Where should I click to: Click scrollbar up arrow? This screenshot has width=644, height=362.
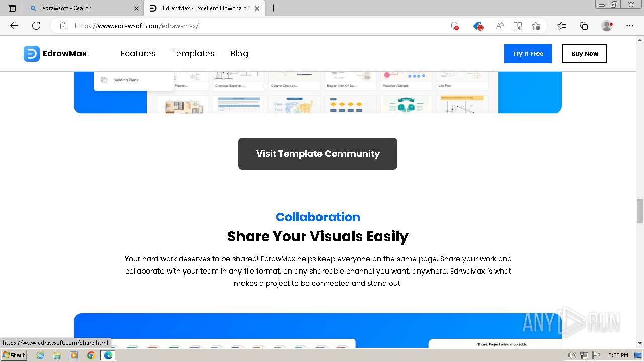click(x=640, y=39)
